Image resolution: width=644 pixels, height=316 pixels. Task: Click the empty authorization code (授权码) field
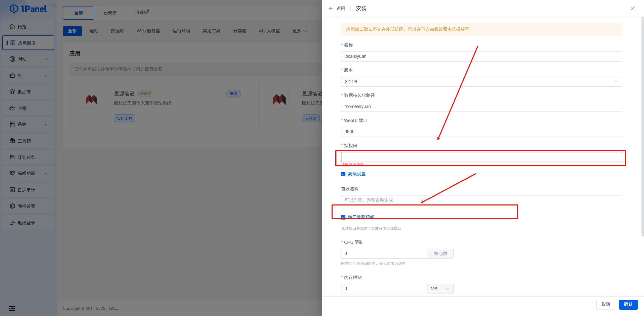[481, 157]
